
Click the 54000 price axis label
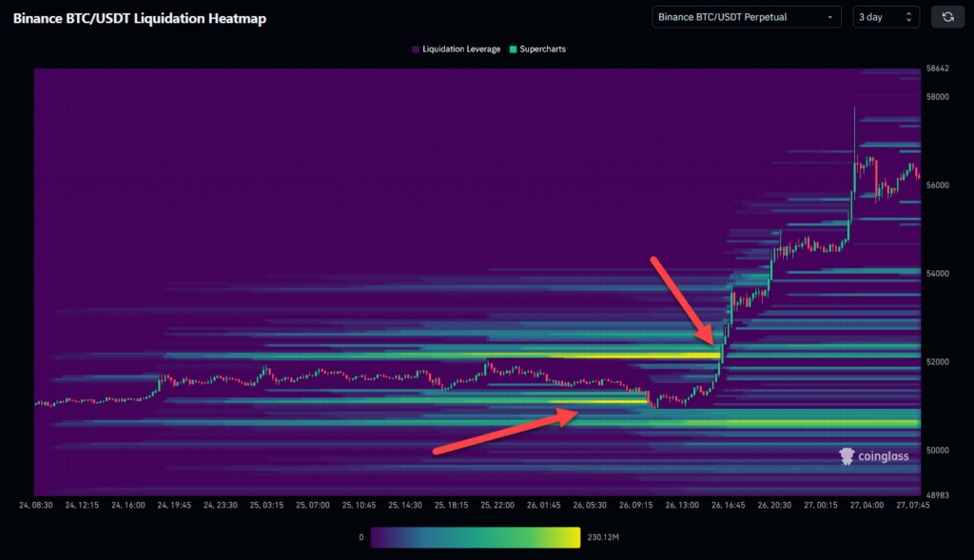coord(937,273)
